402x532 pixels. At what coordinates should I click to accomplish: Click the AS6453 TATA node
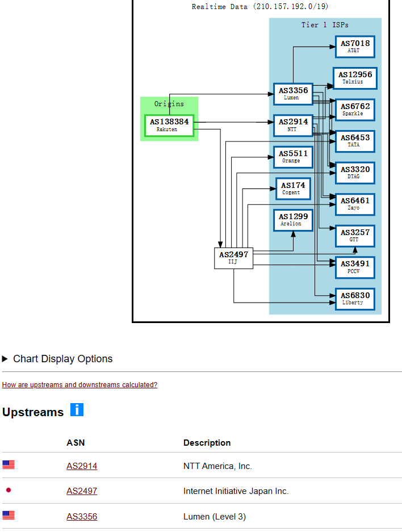tap(355, 141)
